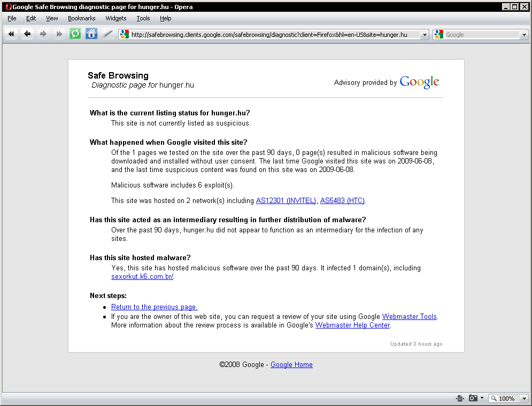
Task: Click 'This site is not currently listed as suspicious' text
Action: click(x=181, y=123)
